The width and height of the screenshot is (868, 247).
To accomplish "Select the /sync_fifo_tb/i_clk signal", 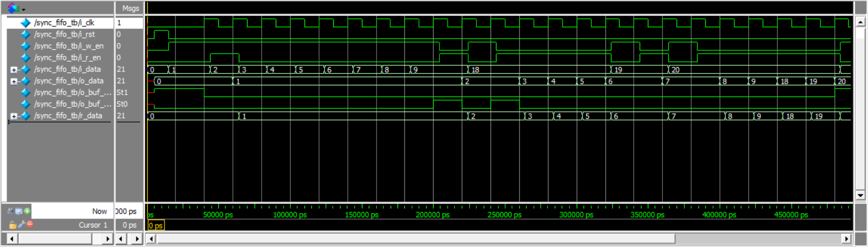I will 64,22.
